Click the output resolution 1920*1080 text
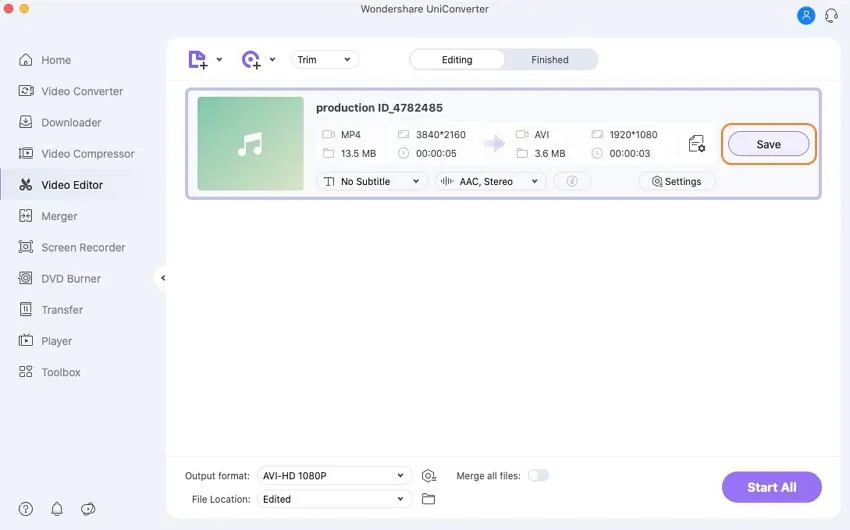The height and width of the screenshot is (530, 850). coord(633,134)
